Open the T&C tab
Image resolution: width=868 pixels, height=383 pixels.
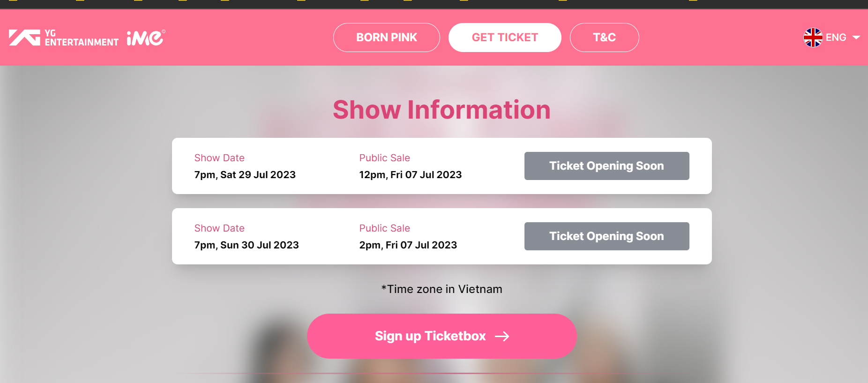tap(604, 38)
